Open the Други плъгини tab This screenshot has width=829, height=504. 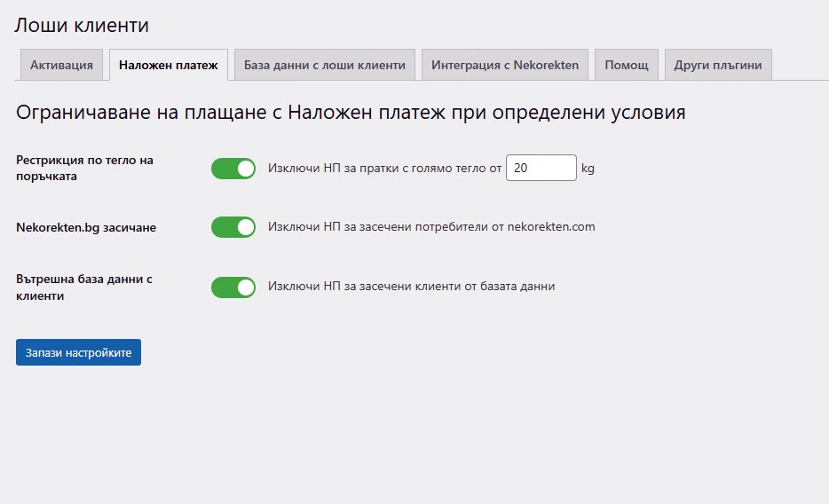(x=718, y=65)
